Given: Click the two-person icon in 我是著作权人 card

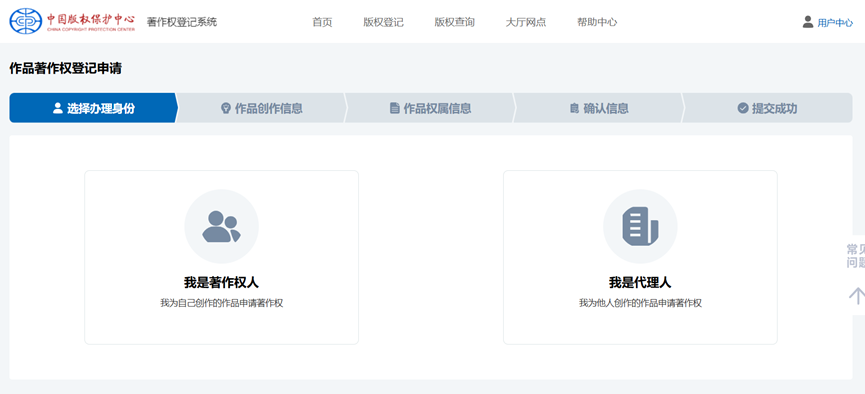Looking at the screenshot, I should pyautogui.click(x=221, y=226).
